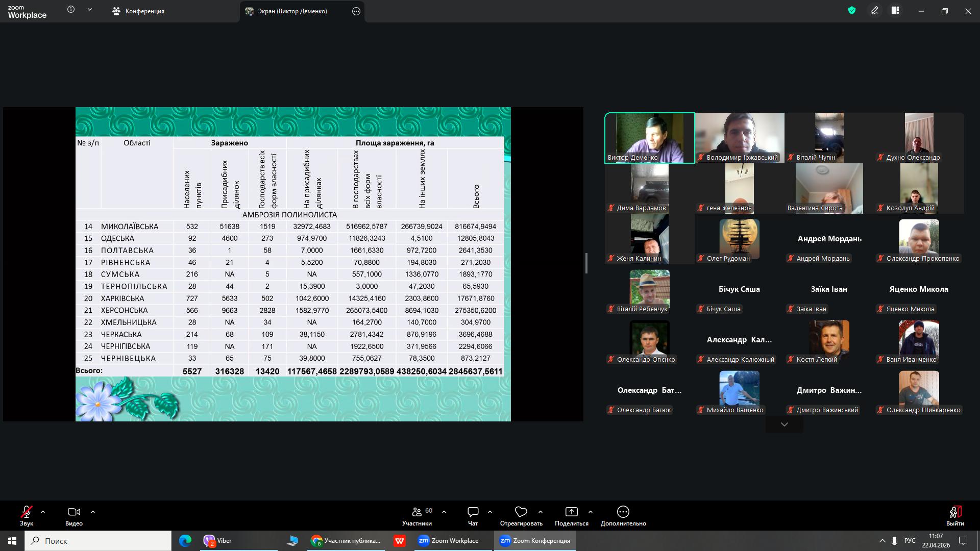The width and height of the screenshot is (980, 551).
Task: Show more participants with down chevron
Action: [x=784, y=424]
